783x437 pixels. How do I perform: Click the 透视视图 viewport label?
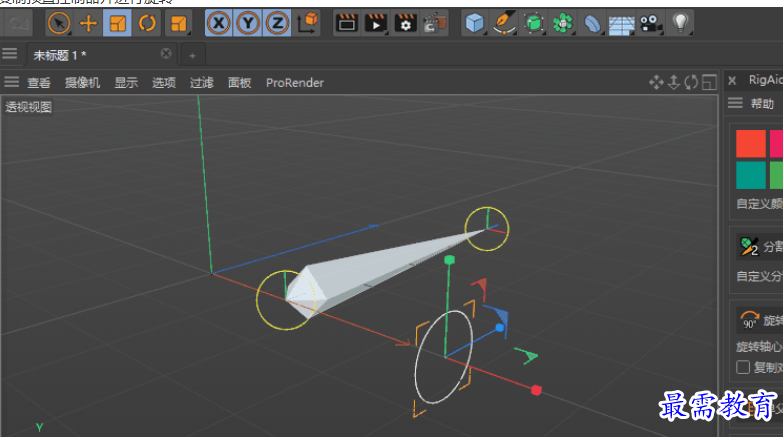click(x=28, y=107)
